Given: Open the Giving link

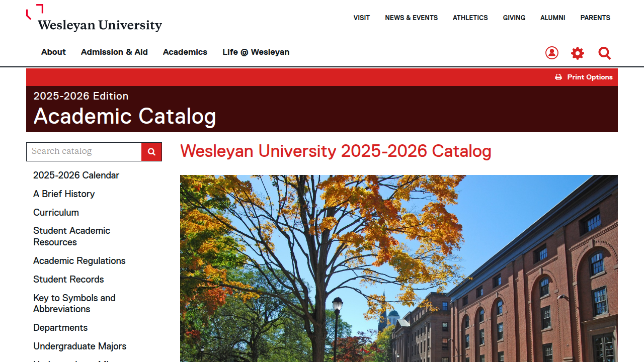Looking at the screenshot, I should pos(514,18).
